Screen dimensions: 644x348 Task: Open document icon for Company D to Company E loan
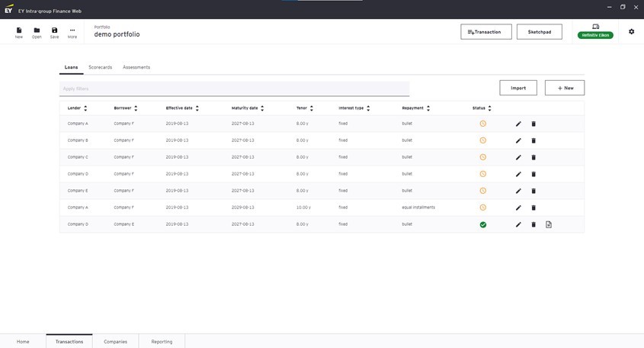click(x=549, y=224)
